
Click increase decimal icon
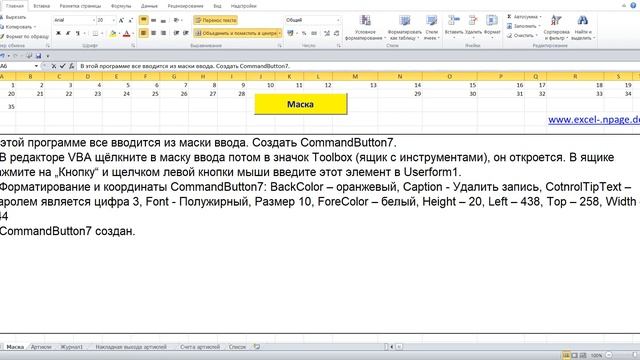point(327,33)
